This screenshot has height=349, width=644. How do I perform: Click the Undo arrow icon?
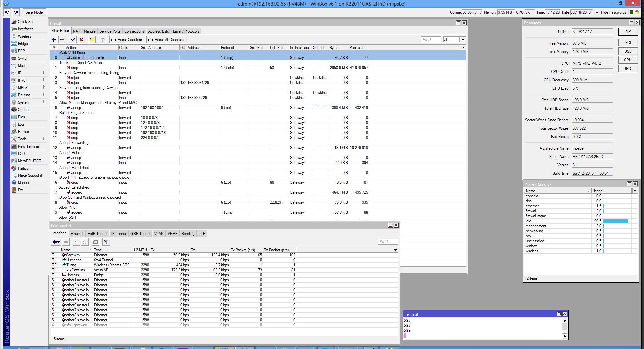[7, 12]
